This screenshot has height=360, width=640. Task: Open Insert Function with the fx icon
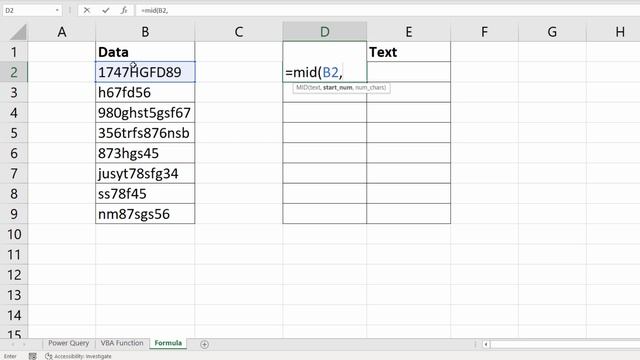[x=124, y=10]
